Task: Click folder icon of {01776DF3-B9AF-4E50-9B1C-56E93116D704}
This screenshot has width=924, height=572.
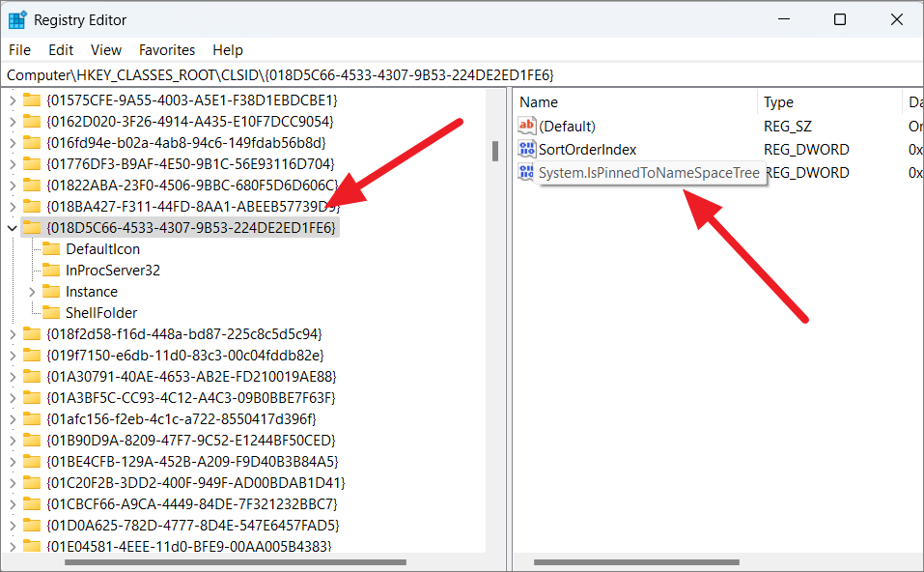Action: pyautogui.click(x=31, y=163)
